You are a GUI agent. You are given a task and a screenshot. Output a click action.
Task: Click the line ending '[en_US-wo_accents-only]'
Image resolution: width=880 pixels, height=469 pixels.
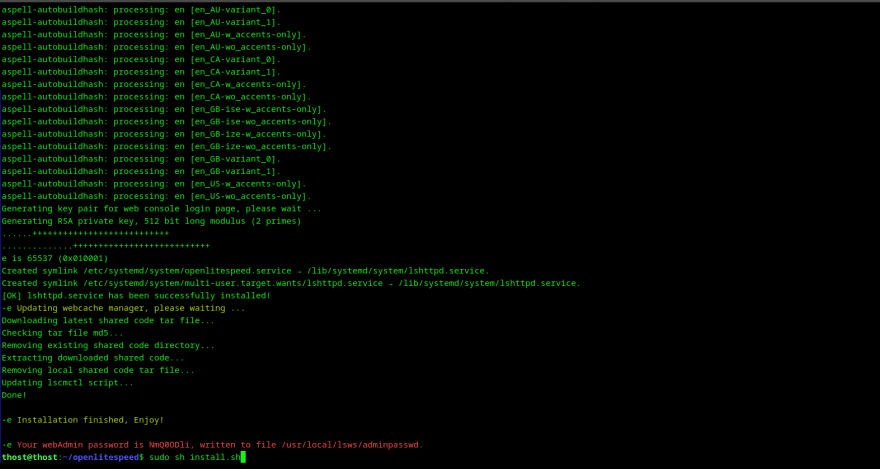[x=157, y=196]
